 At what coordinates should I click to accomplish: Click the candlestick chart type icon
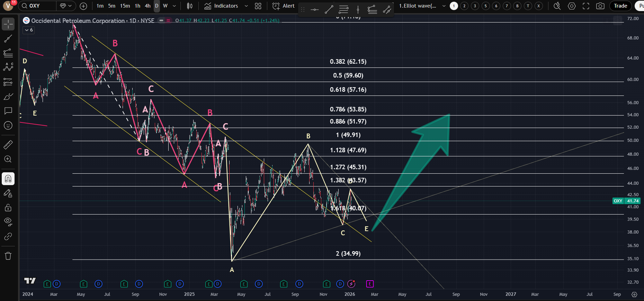[x=190, y=6]
